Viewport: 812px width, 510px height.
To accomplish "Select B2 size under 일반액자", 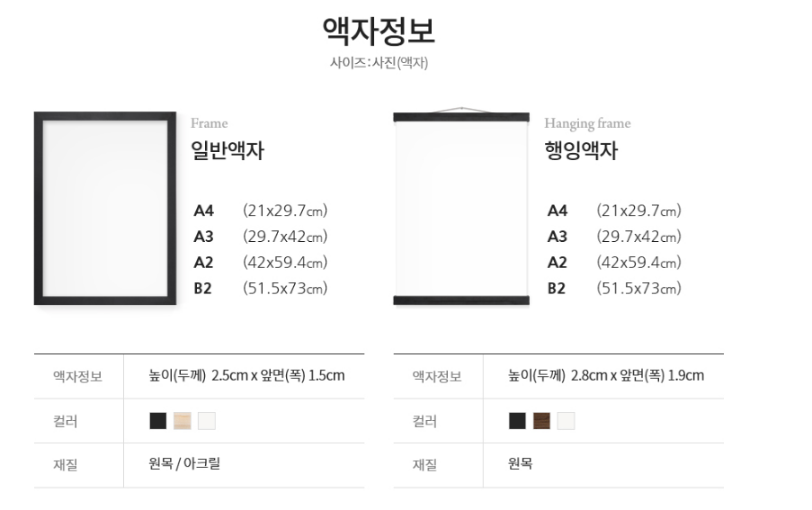I will pyautogui.click(x=261, y=289).
